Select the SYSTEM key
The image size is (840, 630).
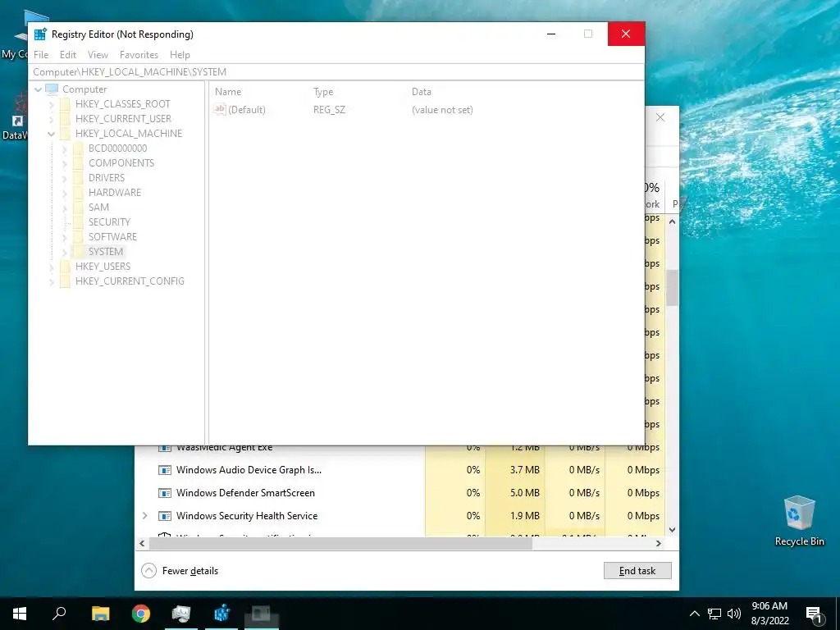(106, 251)
